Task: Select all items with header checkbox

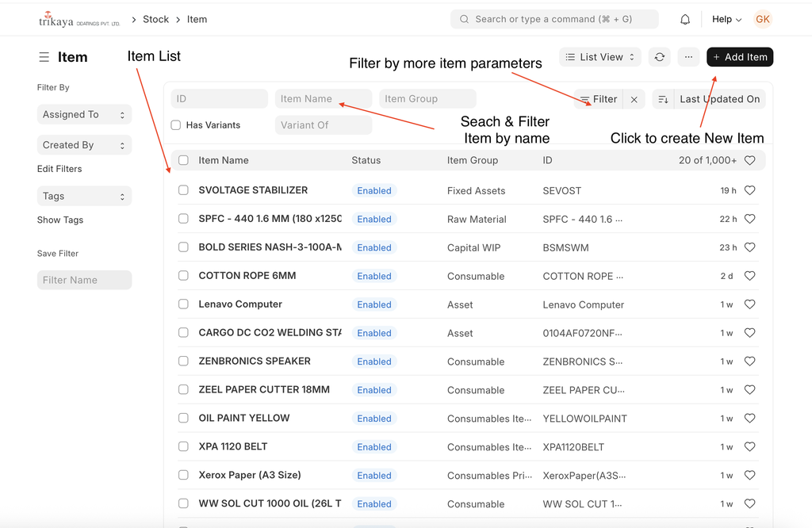Action: [x=183, y=160]
